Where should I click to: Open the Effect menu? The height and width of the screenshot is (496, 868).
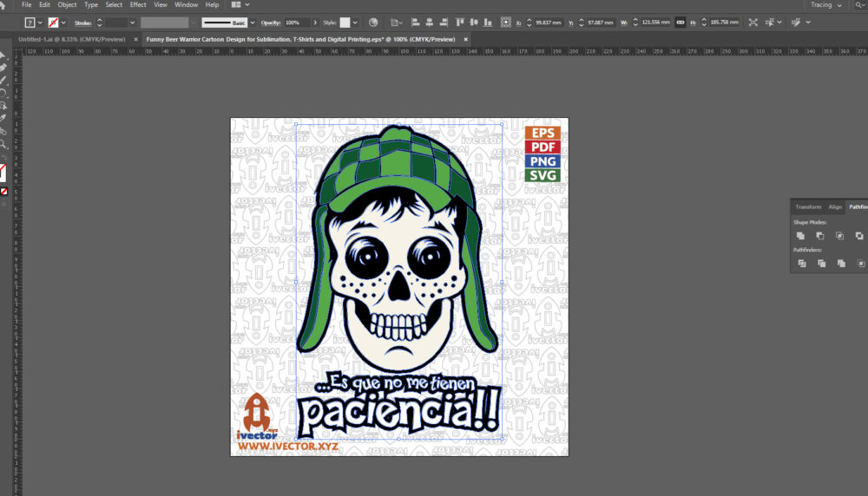138,4
